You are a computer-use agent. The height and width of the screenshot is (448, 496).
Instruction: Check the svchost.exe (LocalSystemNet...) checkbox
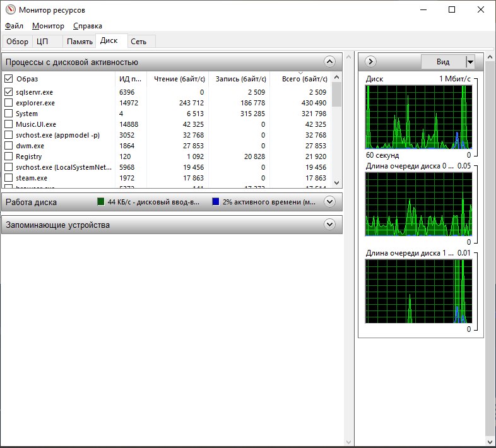click(9, 167)
